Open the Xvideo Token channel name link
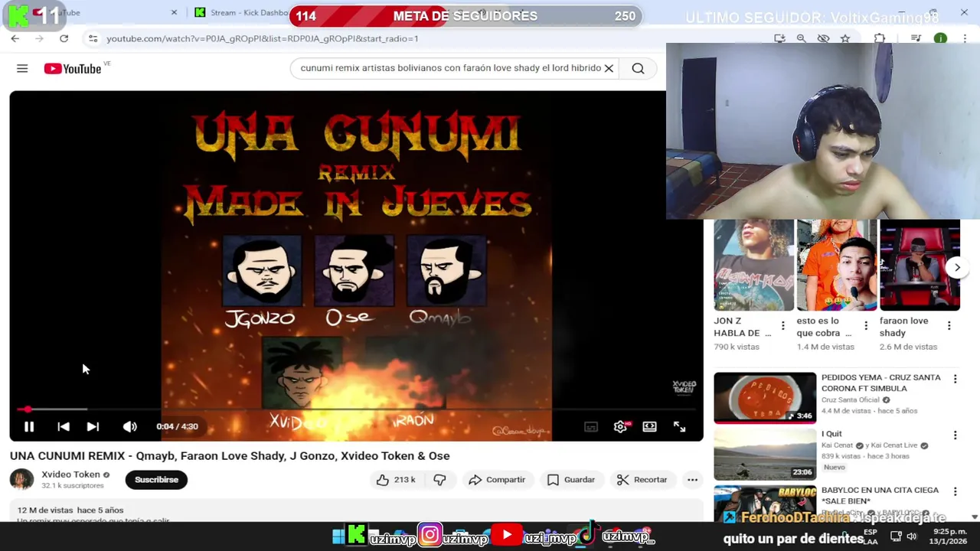 coord(70,474)
